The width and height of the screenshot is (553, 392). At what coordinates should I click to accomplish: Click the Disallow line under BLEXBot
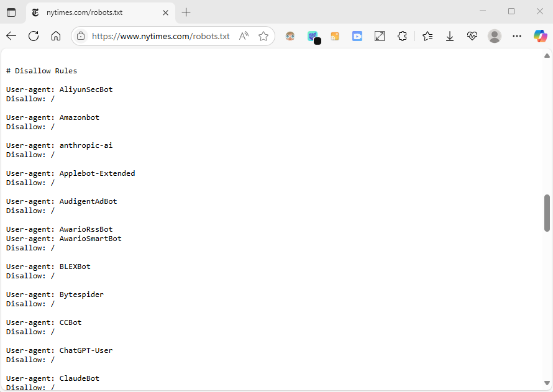(30, 276)
